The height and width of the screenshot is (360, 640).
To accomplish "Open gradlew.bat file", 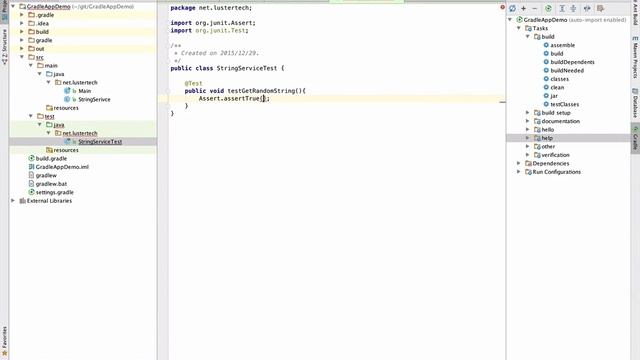I will tap(51, 184).
